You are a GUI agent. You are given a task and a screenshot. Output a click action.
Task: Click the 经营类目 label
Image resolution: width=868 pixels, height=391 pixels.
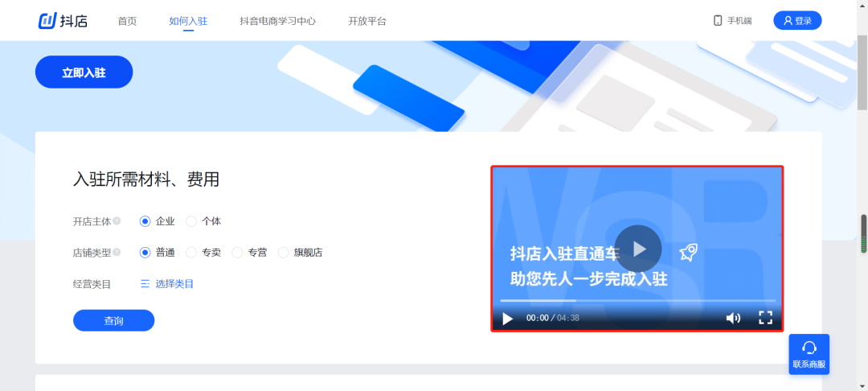click(92, 284)
